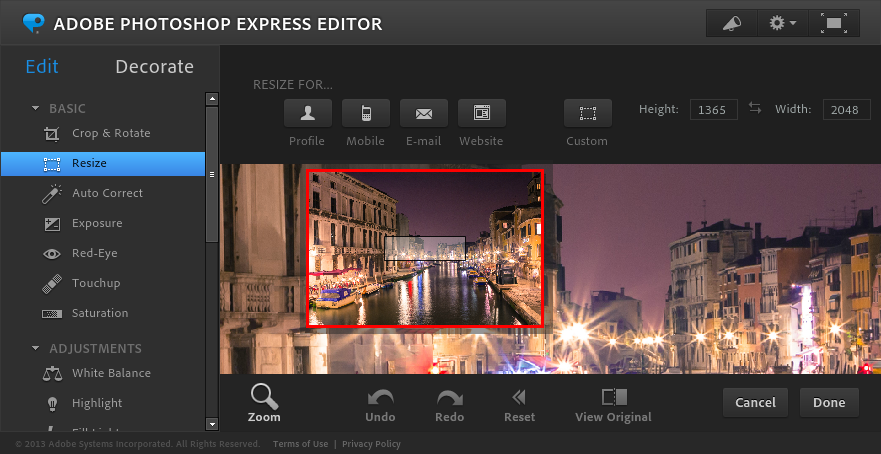Click the Highlight light bulb icon
This screenshot has width=881, height=454.
(x=52, y=403)
